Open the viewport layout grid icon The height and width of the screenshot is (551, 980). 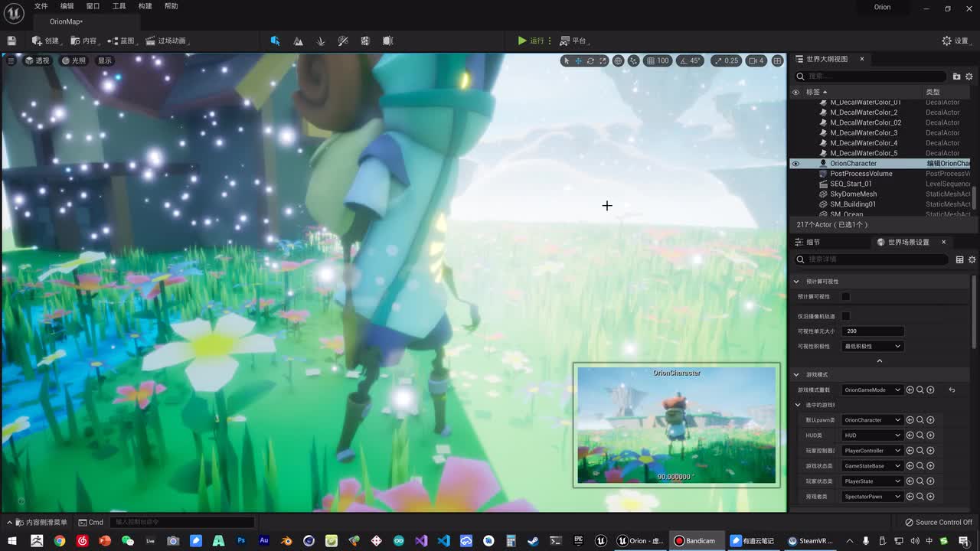[x=777, y=60]
